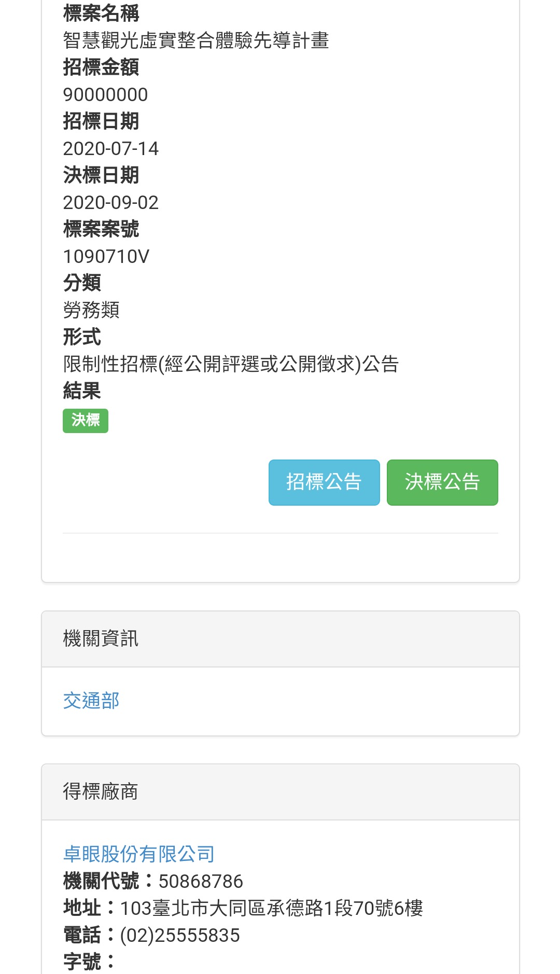
Task: Click the tender date 2020-07-14
Action: [x=110, y=149]
